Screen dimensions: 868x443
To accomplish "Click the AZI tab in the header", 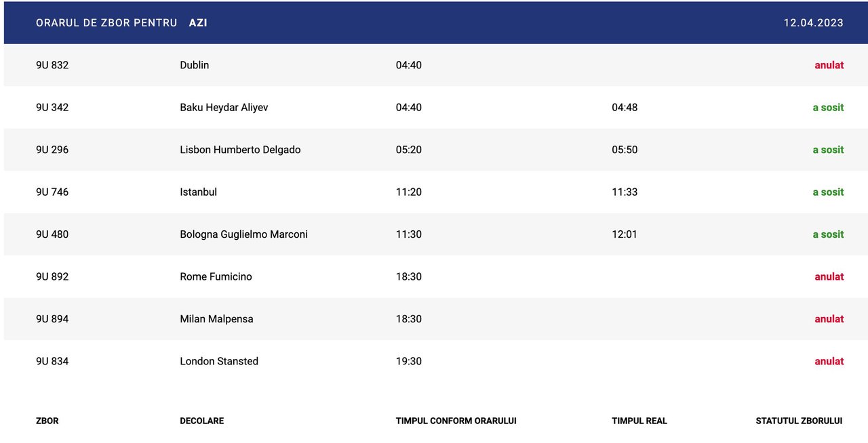I will click(x=198, y=23).
